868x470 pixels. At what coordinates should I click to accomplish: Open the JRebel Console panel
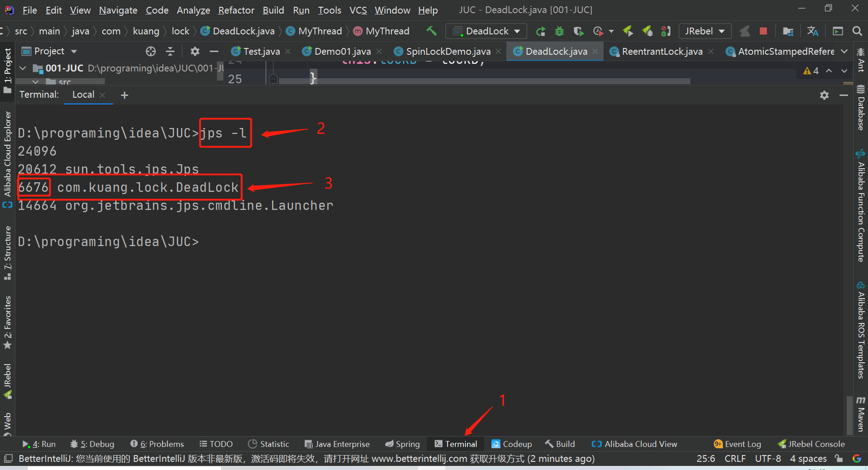click(x=811, y=444)
